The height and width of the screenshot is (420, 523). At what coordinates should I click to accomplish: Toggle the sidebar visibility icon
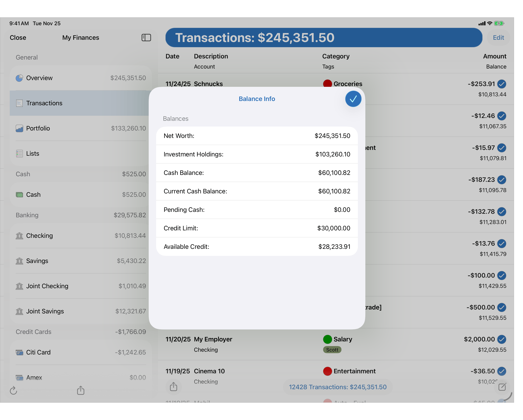click(146, 38)
